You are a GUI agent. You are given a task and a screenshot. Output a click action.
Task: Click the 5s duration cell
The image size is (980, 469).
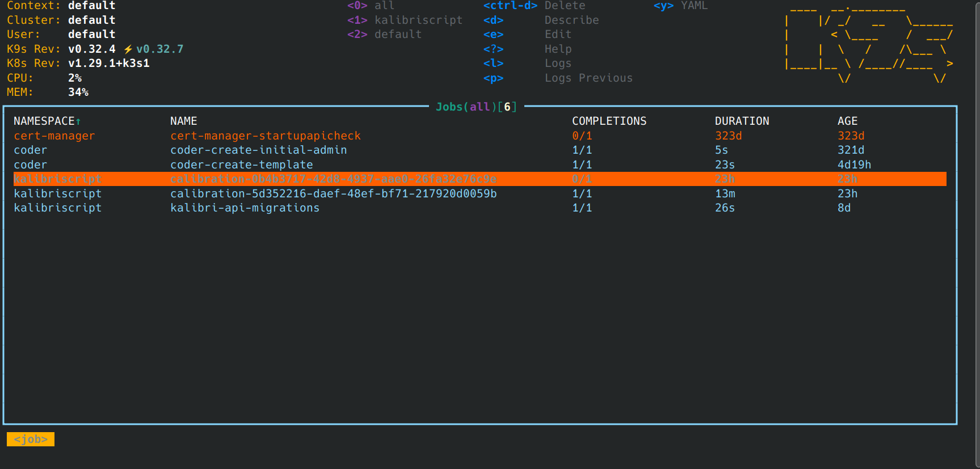point(722,150)
